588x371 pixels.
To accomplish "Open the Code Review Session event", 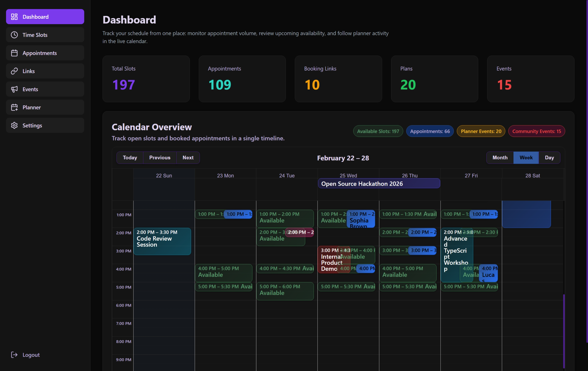I will coord(162,241).
